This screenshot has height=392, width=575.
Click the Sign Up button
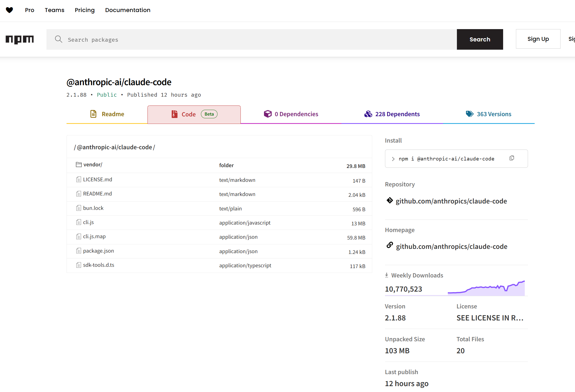tap(538, 39)
